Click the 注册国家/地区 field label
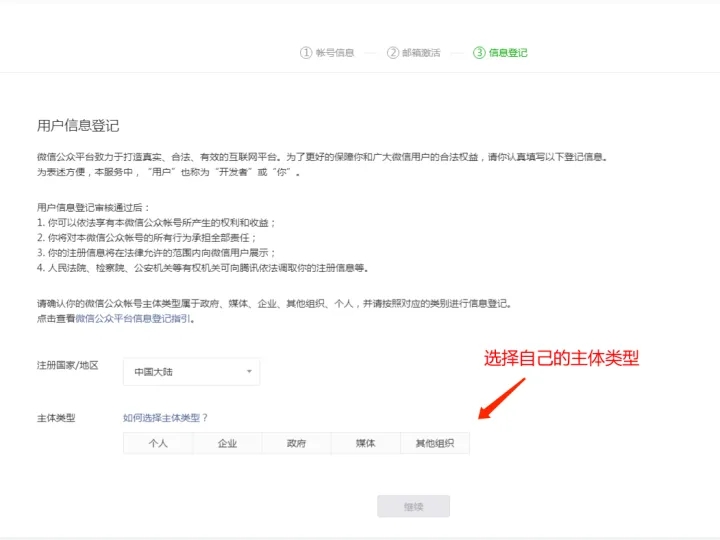Screen dimensions: 720x540 click(68, 366)
